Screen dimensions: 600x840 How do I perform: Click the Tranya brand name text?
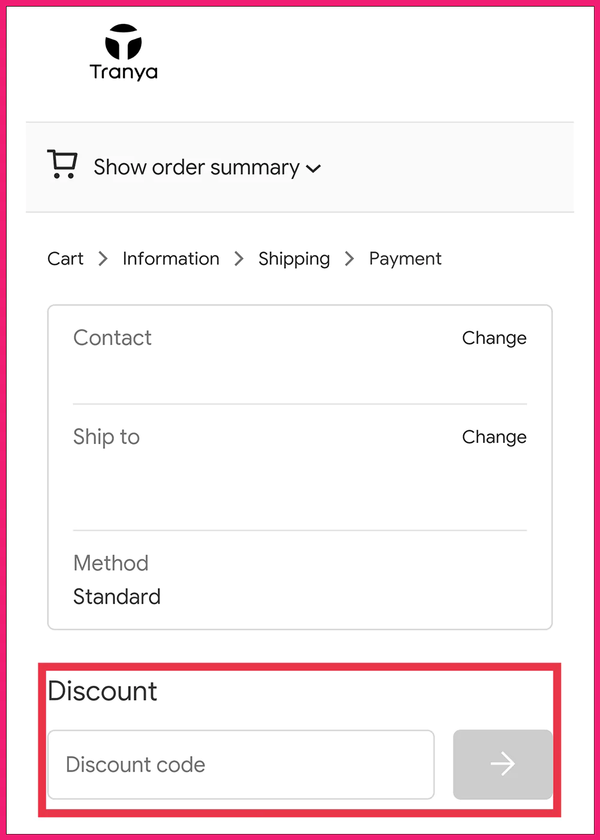point(124,72)
